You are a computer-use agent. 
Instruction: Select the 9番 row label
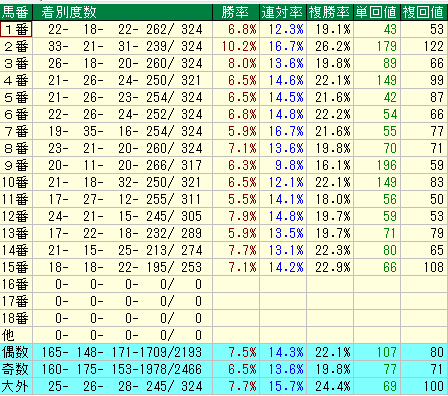point(16,165)
